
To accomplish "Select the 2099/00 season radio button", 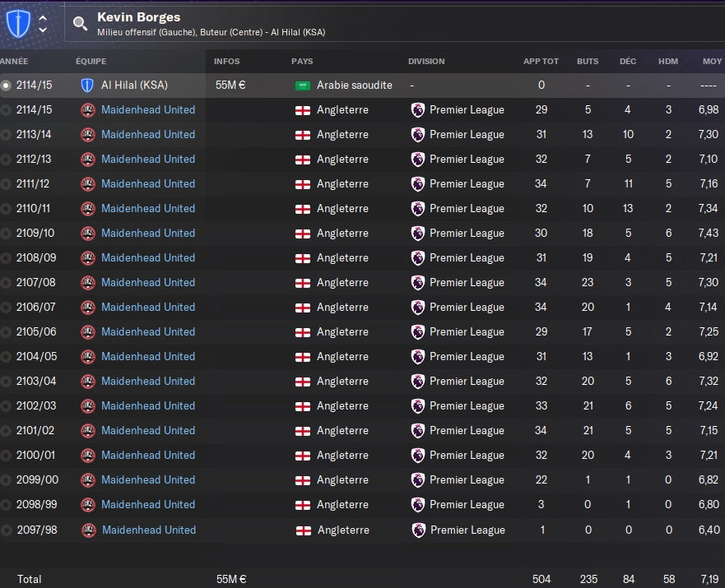I will 7,480.
